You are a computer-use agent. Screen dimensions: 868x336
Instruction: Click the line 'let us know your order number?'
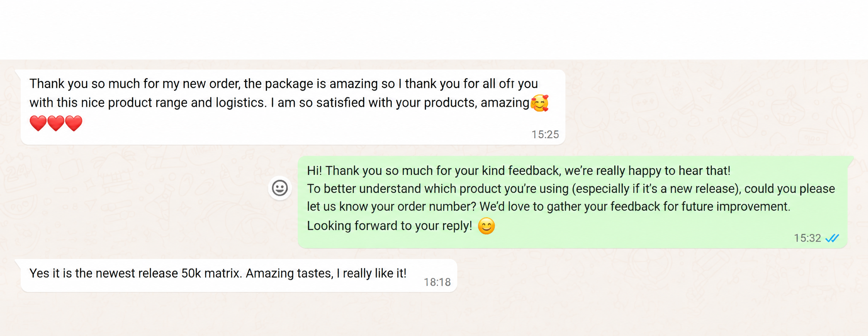click(x=392, y=207)
